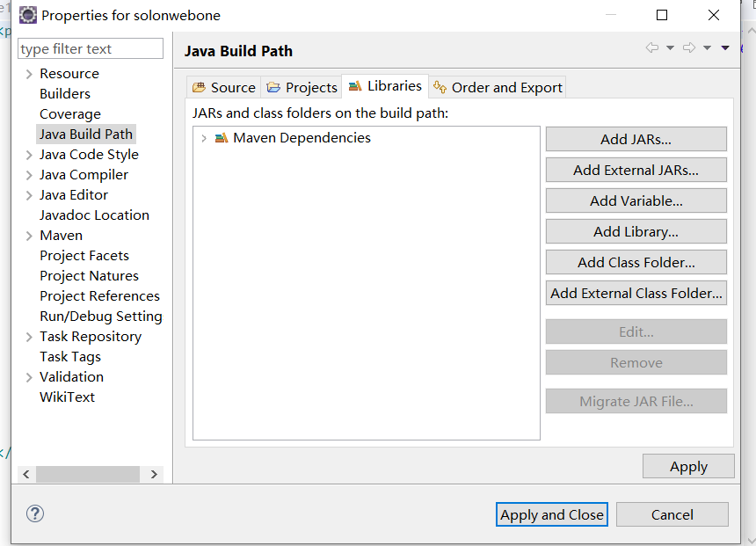This screenshot has height=546, width=756.
Task: Open the back history dropdown arrow
Action: (670, 48)
